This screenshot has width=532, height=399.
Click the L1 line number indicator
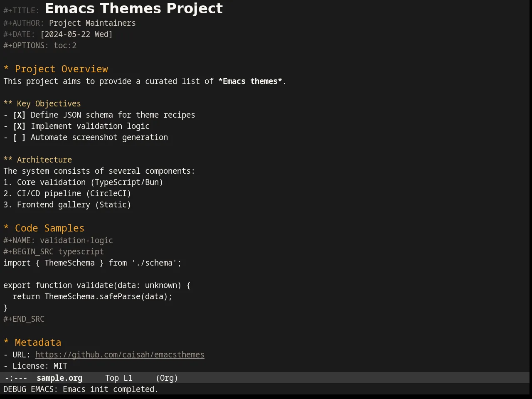coord(128,378)
